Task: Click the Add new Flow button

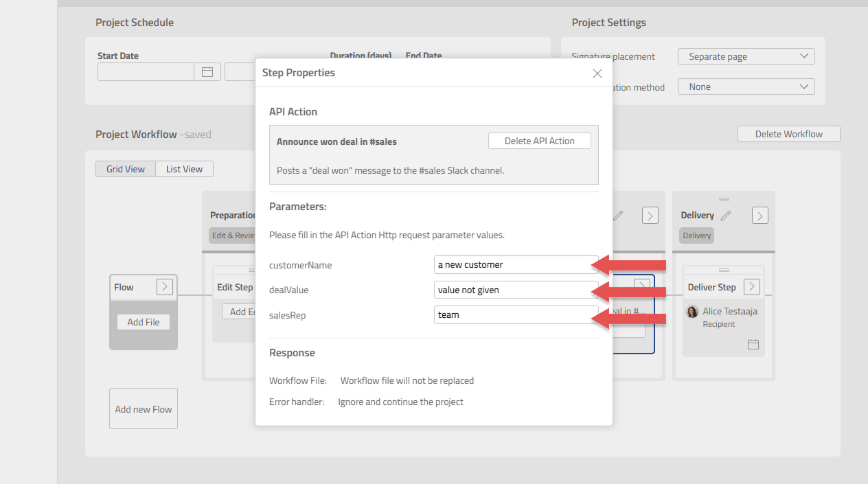Action: (144, 408)
